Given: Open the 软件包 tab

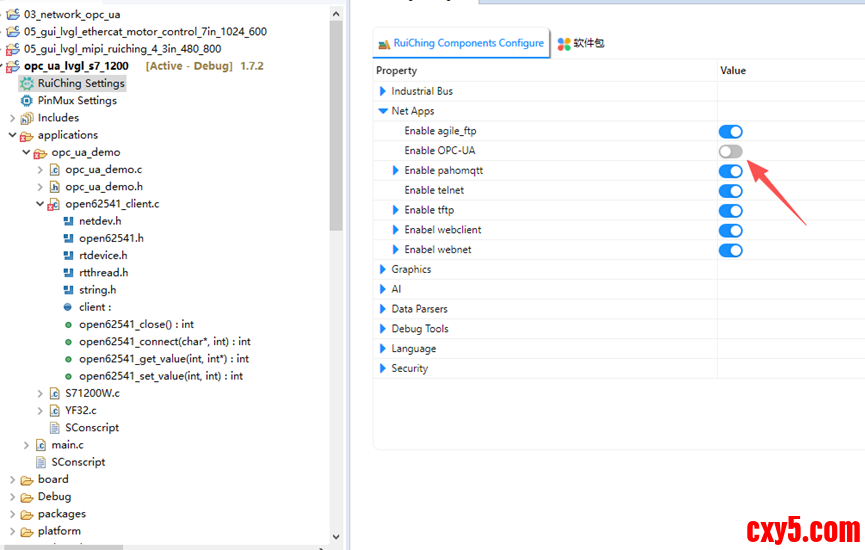Looking at the screenshot, I should (x=581, y=44).
